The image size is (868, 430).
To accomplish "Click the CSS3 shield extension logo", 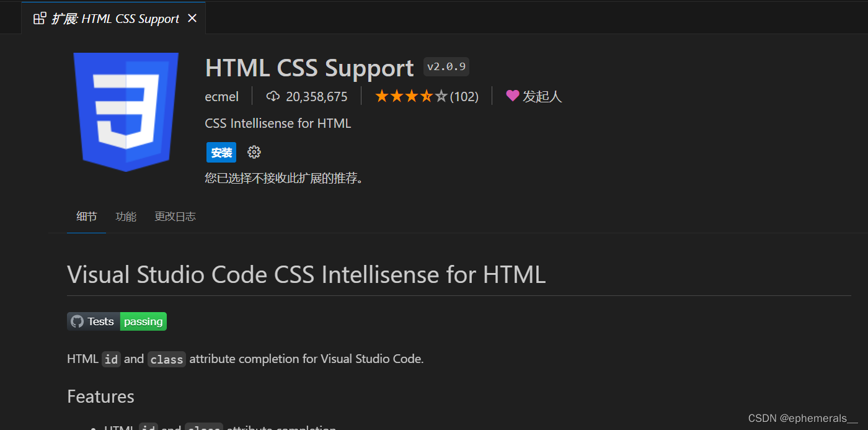I will point(126,112).
